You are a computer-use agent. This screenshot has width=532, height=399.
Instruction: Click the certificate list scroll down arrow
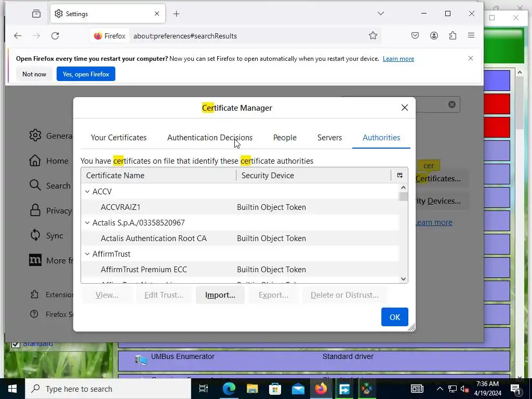point(403,279)
